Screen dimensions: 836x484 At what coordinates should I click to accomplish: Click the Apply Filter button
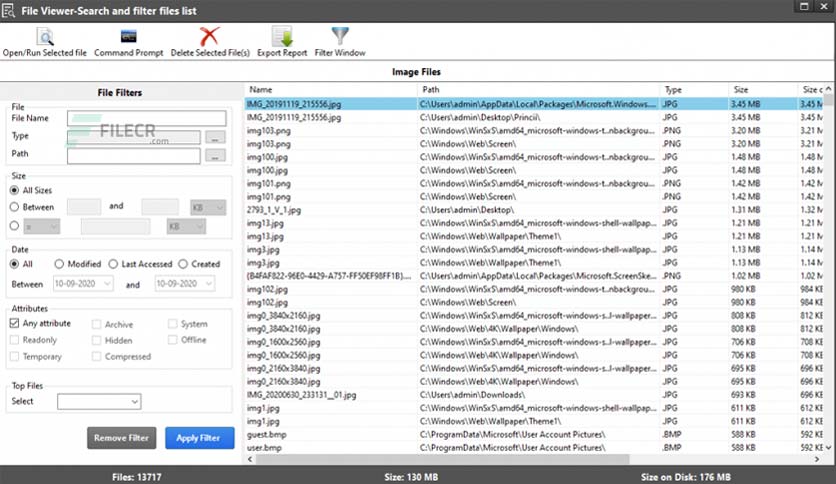tap(199, 438)
